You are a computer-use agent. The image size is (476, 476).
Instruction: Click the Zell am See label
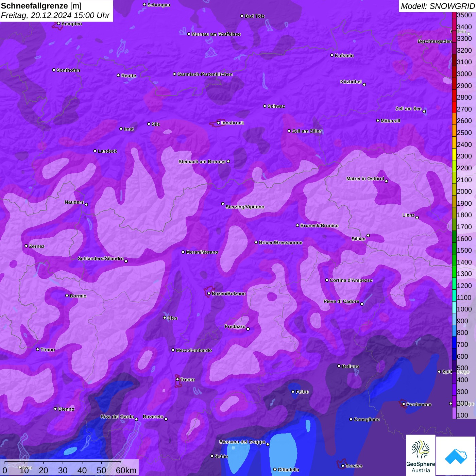point(408,108)
